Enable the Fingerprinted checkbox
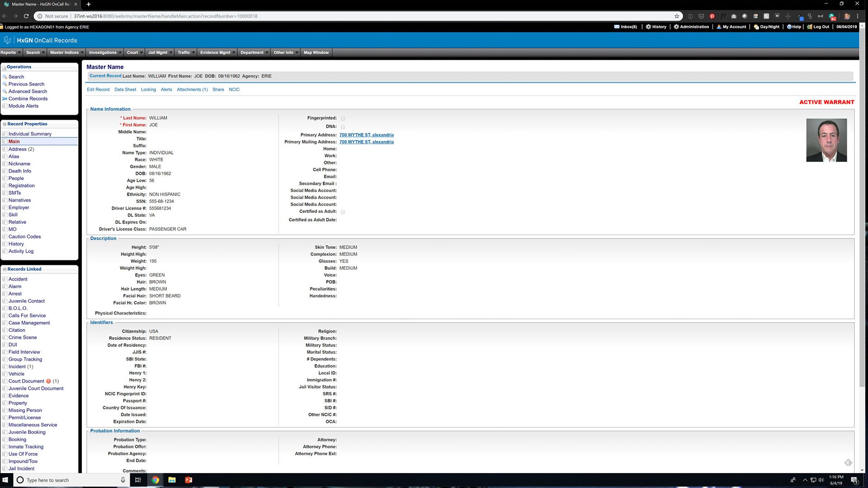This screenshot has height=488, width=868. point(343,118)
